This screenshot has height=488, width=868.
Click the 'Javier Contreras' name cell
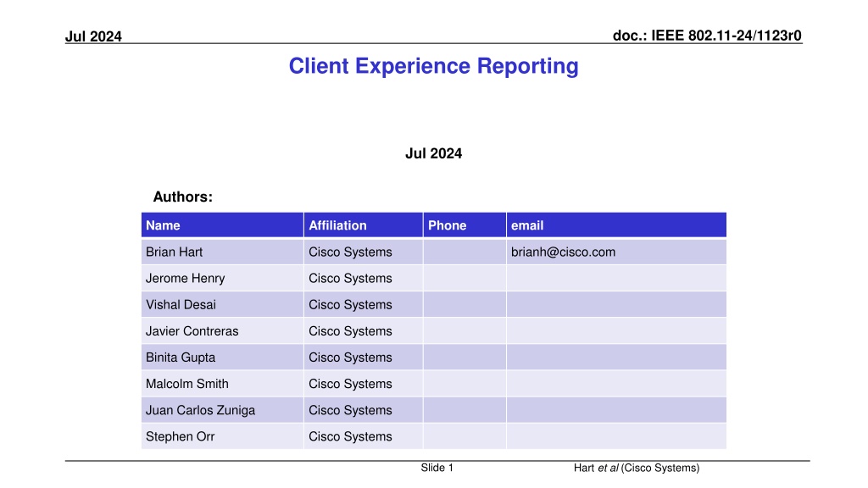tap(192, 330)
